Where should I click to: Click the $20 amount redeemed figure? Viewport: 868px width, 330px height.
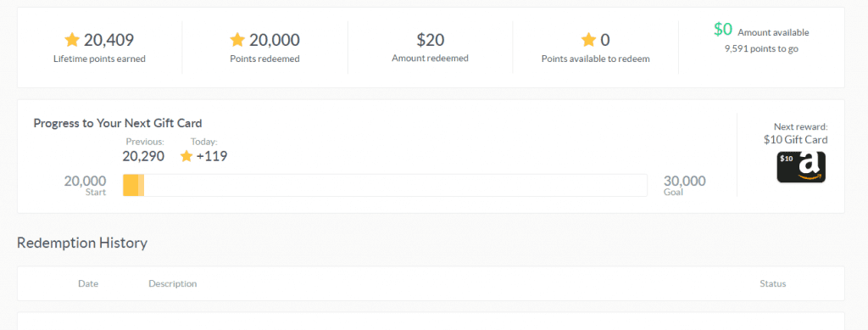(x=430, y=40)
